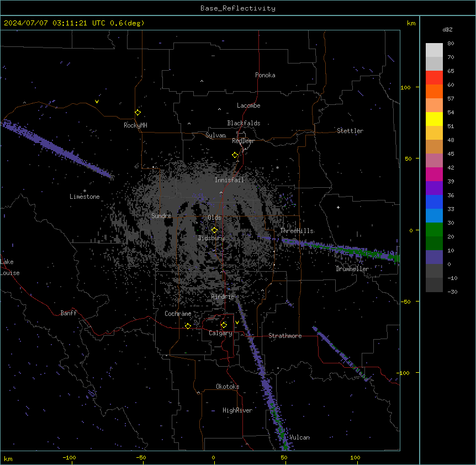The height and width of the screenshot is (465, 476).
Task: Click the yellow marker above RockyMH
Action: (x=138, y=113)
